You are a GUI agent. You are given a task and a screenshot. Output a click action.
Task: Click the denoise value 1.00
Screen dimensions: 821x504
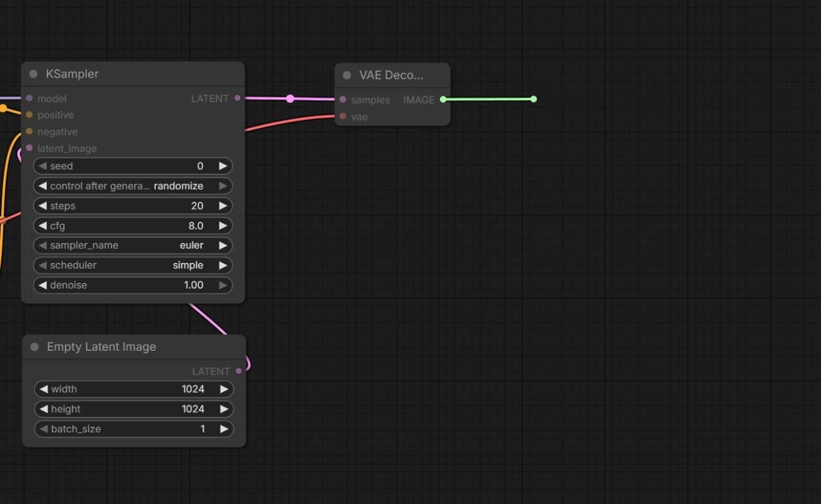pos(193,285)
